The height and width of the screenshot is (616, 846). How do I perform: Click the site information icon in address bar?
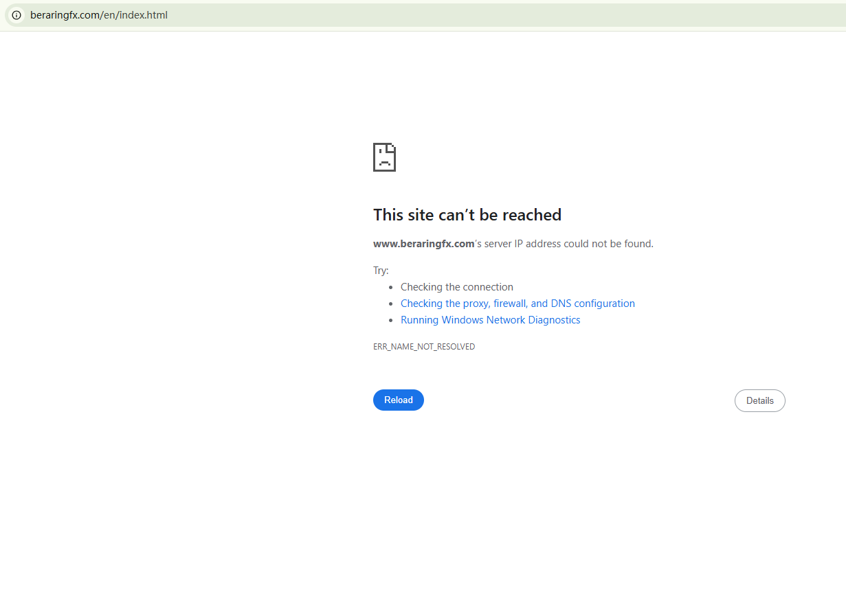[16, 14]
